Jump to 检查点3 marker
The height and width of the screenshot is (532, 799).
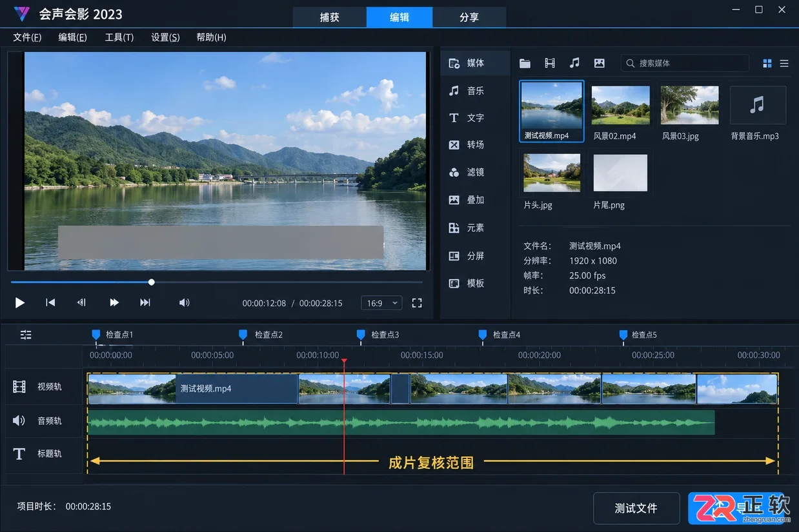pos(361,335)
